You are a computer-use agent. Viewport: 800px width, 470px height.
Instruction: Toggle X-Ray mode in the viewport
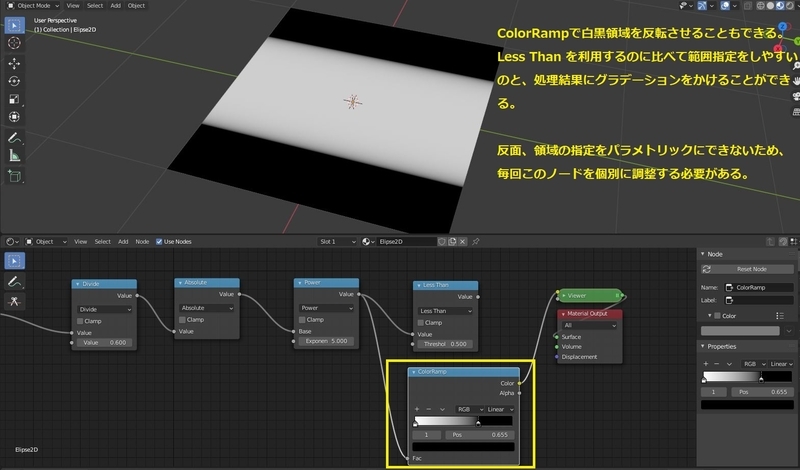(x=748, y=6)
